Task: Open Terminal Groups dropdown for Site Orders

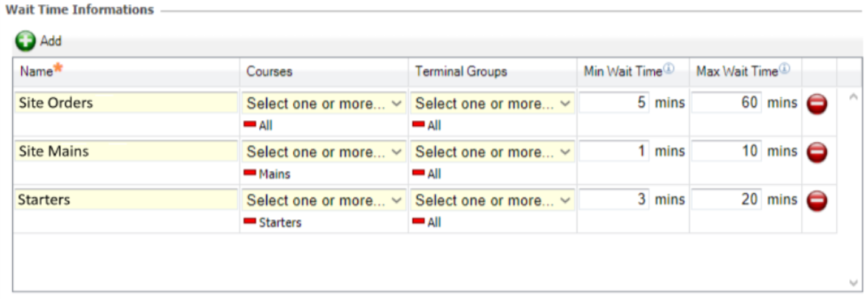Action: (492, 103)
